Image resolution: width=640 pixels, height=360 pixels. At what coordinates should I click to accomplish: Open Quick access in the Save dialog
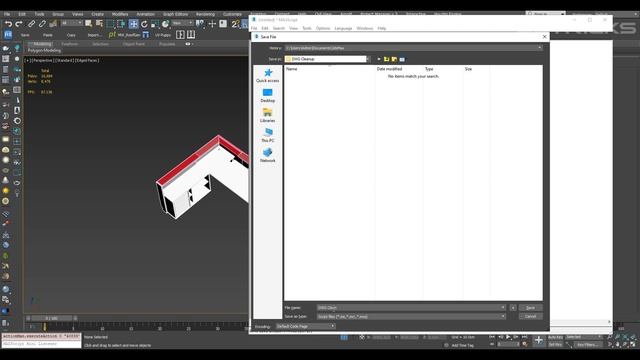(268, 76)
